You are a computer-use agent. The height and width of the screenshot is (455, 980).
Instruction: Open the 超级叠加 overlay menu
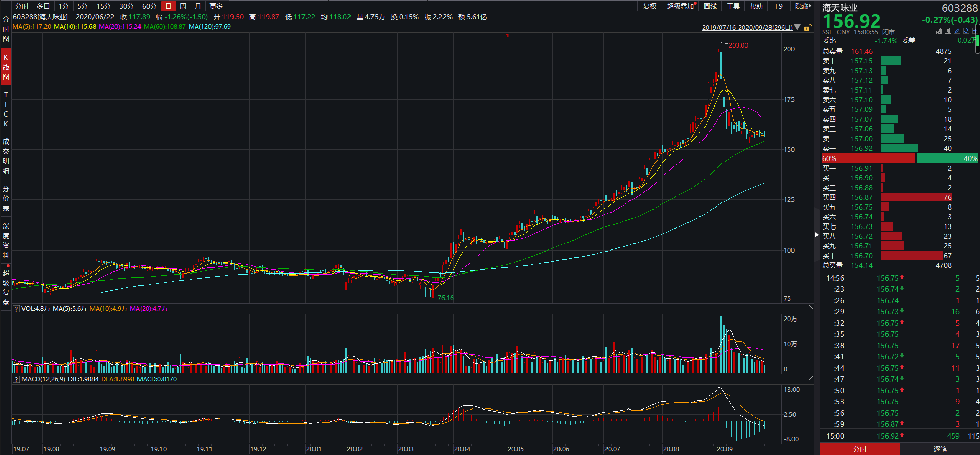pyautogui.click(x=681, y=6)
